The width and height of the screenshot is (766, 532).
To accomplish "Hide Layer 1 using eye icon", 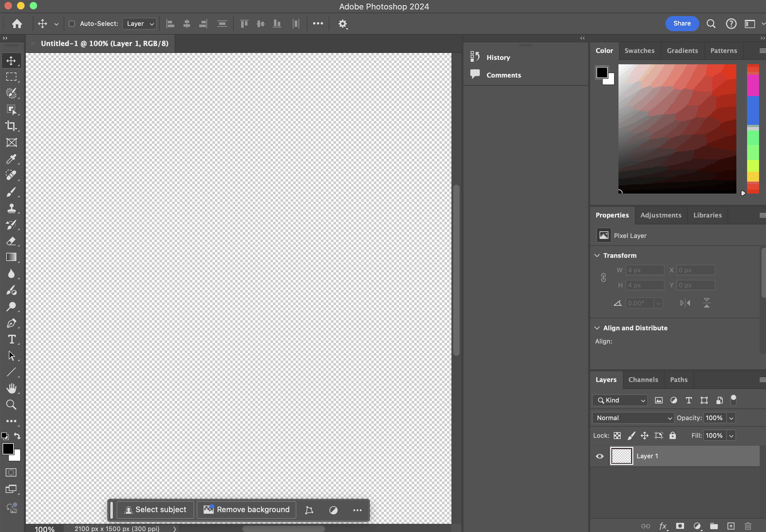I will tap(599, 456).
